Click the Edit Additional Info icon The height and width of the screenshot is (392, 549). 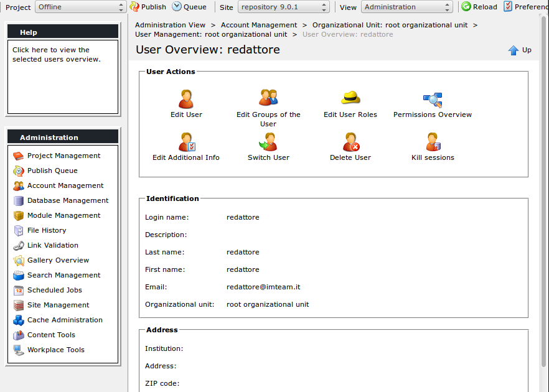point(187,142)
